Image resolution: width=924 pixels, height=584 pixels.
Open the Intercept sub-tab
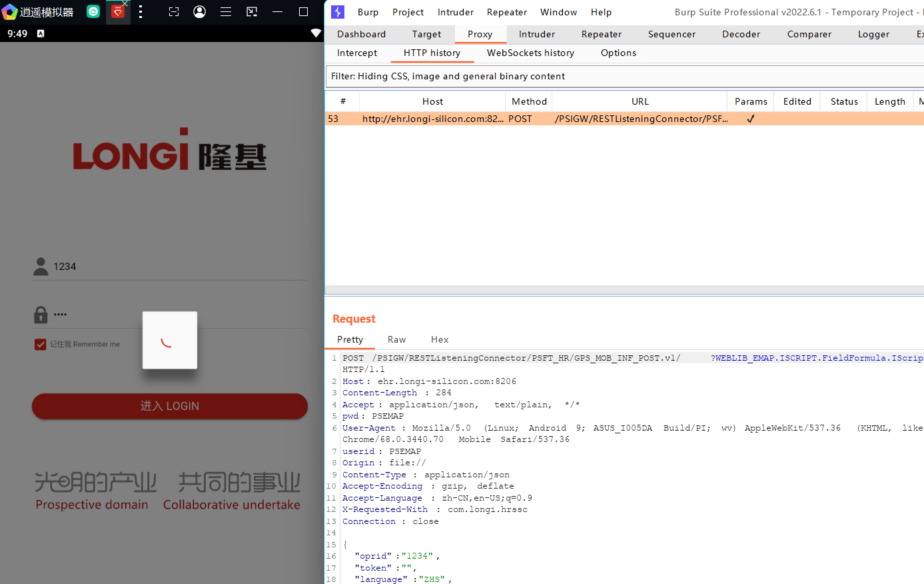pos(357,53)
